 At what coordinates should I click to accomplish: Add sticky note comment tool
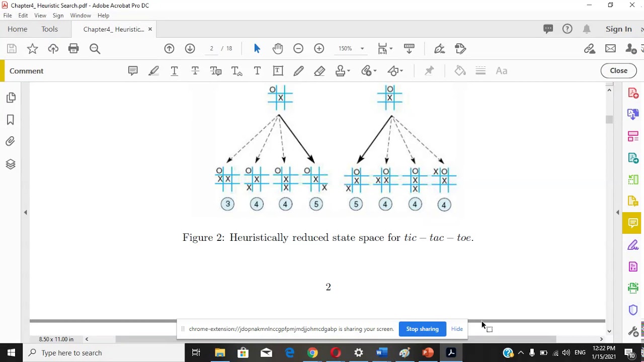click(x=133, y=71)
